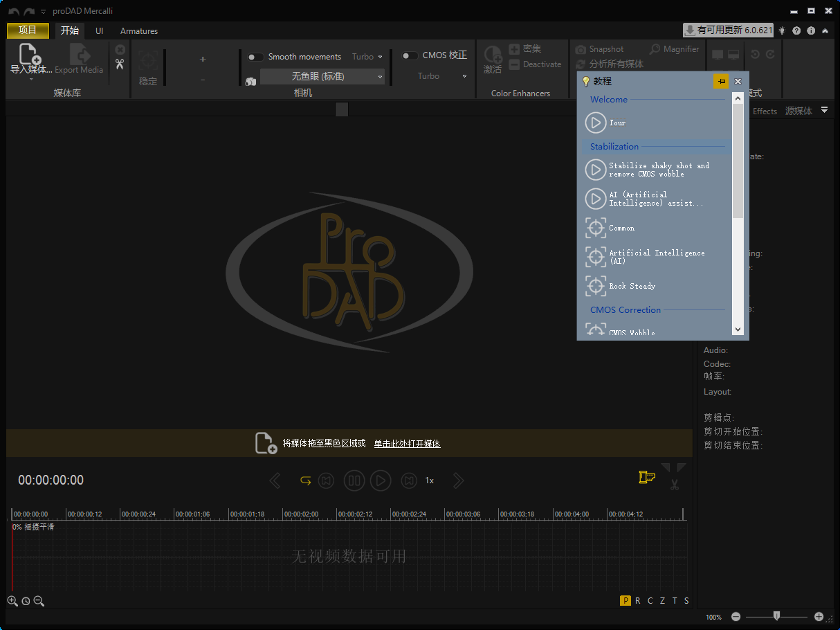Image resolution: width=840 pixels, height=630 pixels.
Task: Click the play button in the transport bar
Action: 381,480
